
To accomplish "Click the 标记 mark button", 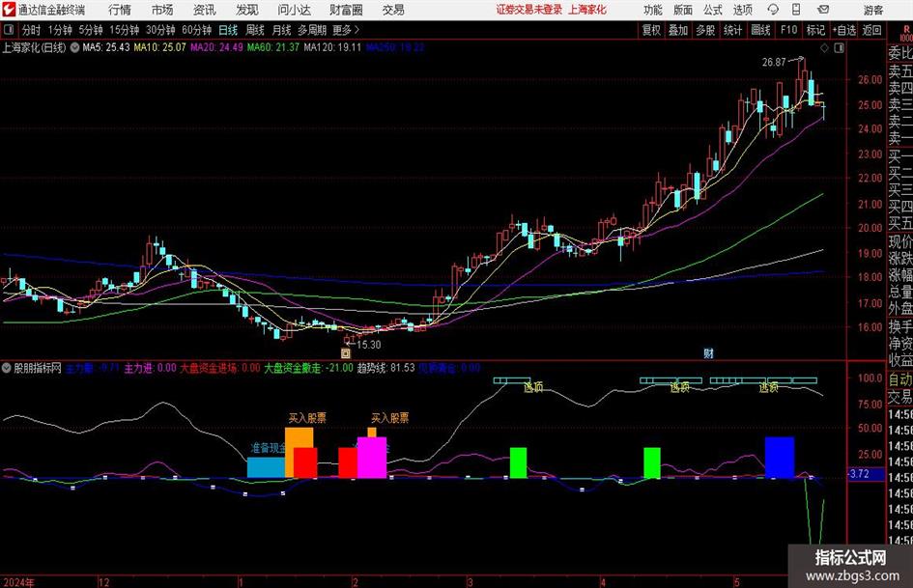I will tap(815, 30).
